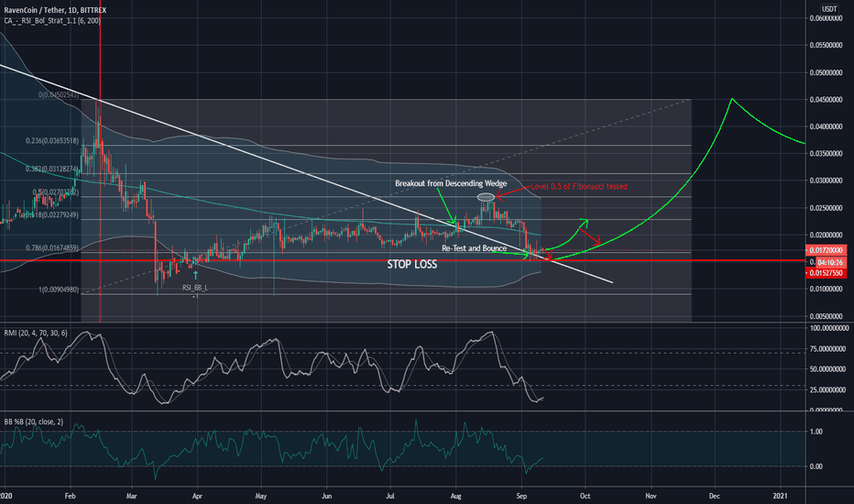The height and width of the screenshot is (504, 854).
Task: Click the May label on the time axis
Action: point(261,497)
